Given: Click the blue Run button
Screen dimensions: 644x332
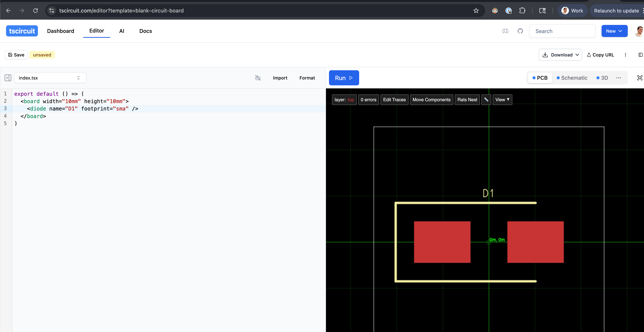Looking at the screenshot, I should pyautogui.click(x=344, y=78).
